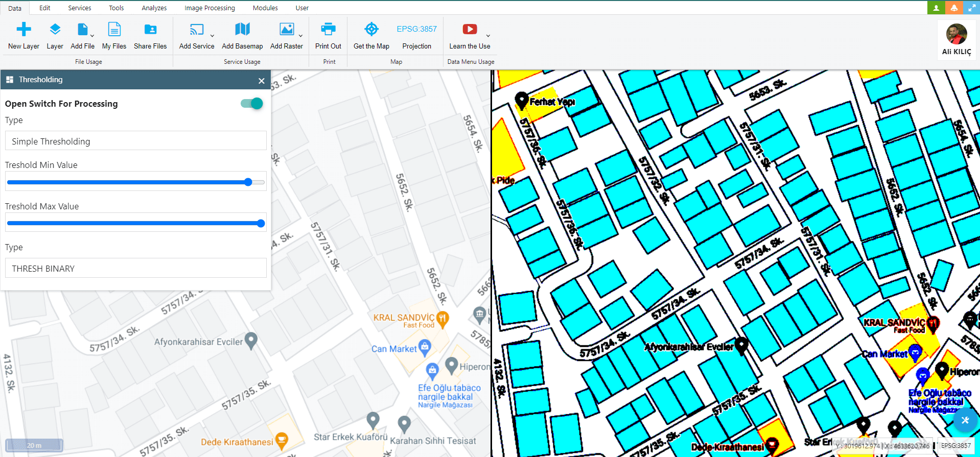The width and height of the screenshot is (980, 457).
Task: Open Ali KILIÇ profile avatar
Action: coord(956,34)
